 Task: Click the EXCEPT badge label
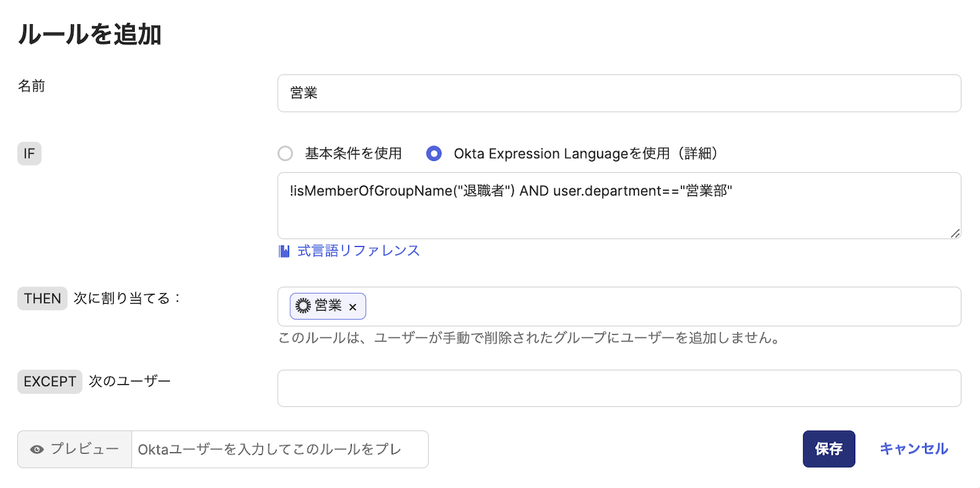click(50, 381)
